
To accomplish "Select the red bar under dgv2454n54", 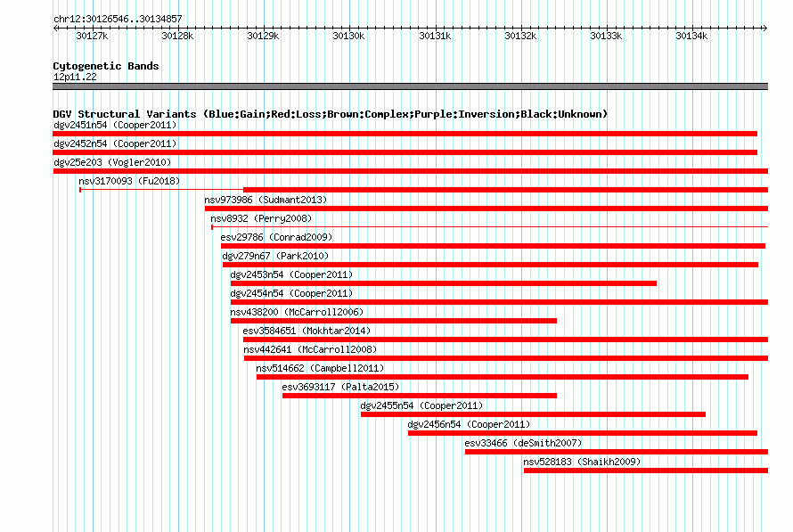I will coord(499,302).
